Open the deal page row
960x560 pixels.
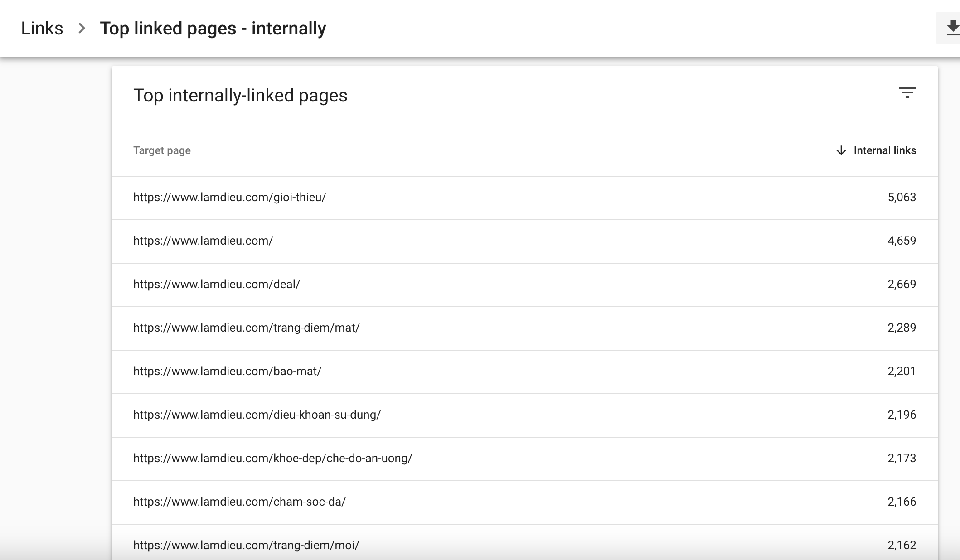(x=525, y=285)
